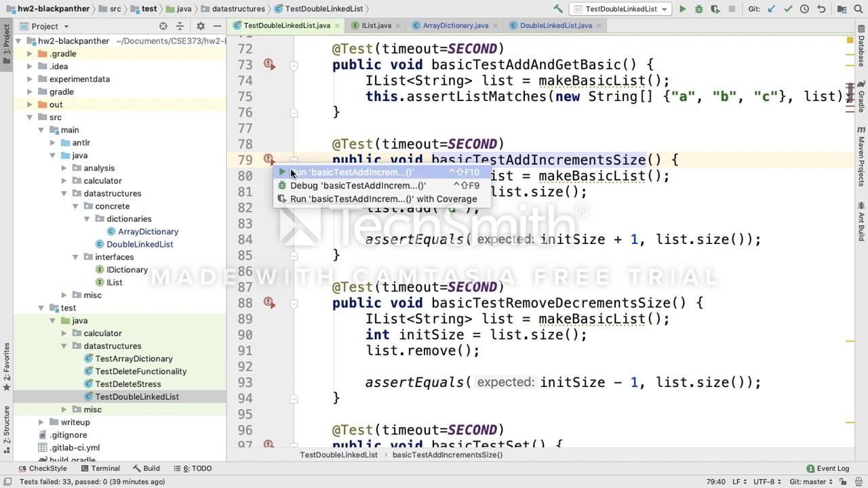Screen dimensions: 868x488
Task: Click the Stop square icon in toolbar
Action: click(732, 9)
